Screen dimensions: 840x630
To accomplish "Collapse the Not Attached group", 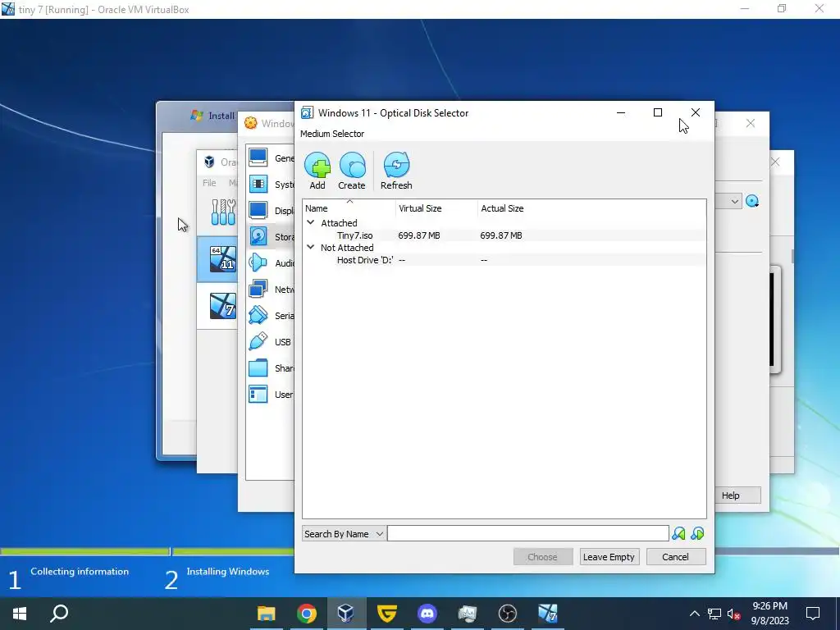I will point(311,247).
